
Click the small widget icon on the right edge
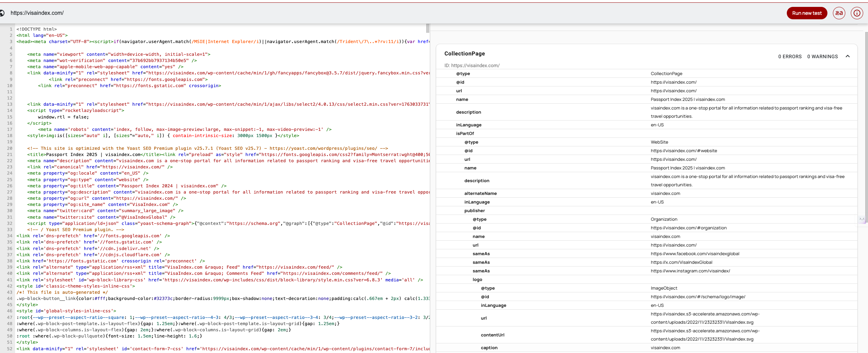click(862, 218)
